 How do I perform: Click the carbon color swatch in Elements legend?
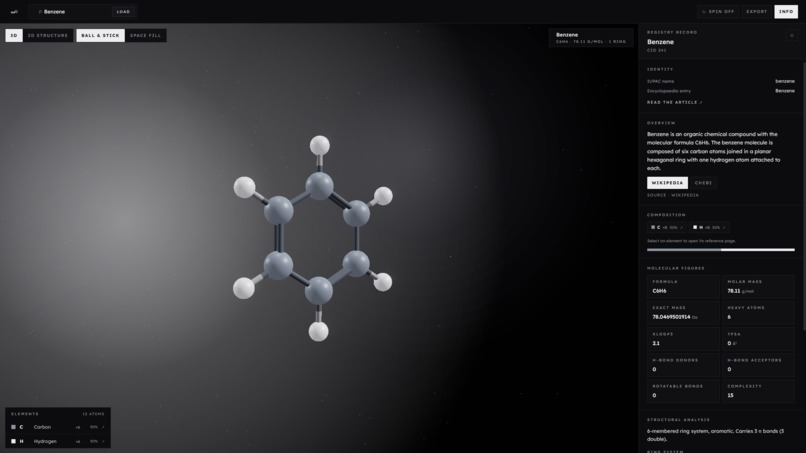click(13, 427)
